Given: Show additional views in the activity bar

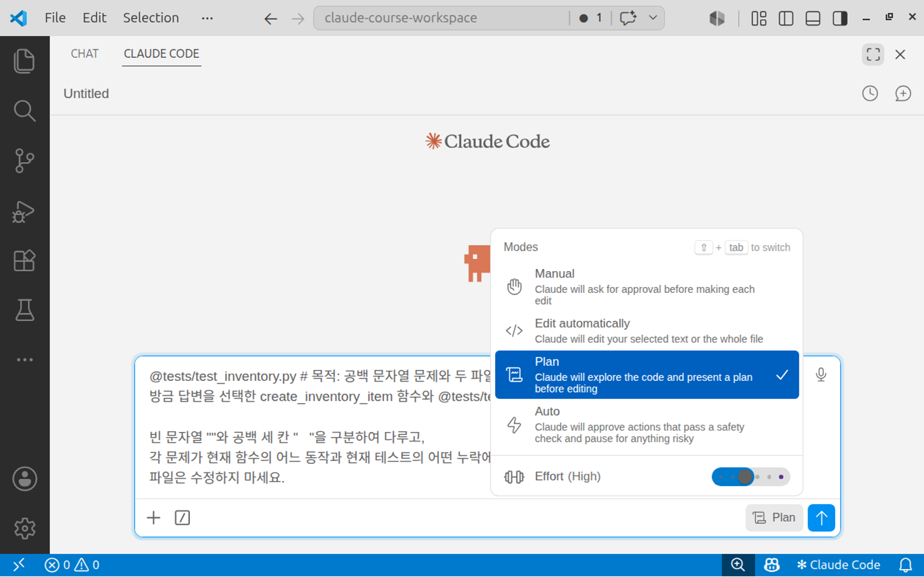Looking at the screenshot, I should point(24,360).
